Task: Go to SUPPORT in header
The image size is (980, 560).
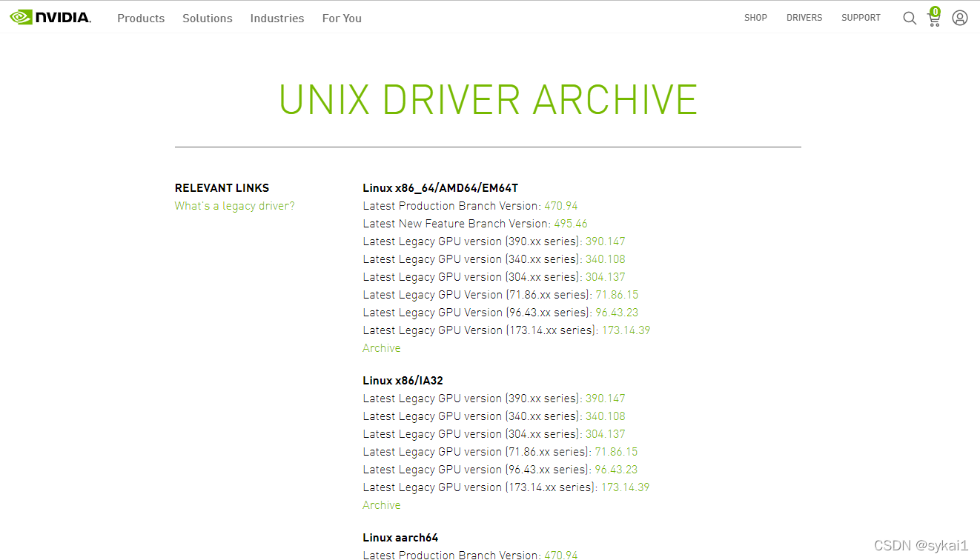Action: click(861, 18)
